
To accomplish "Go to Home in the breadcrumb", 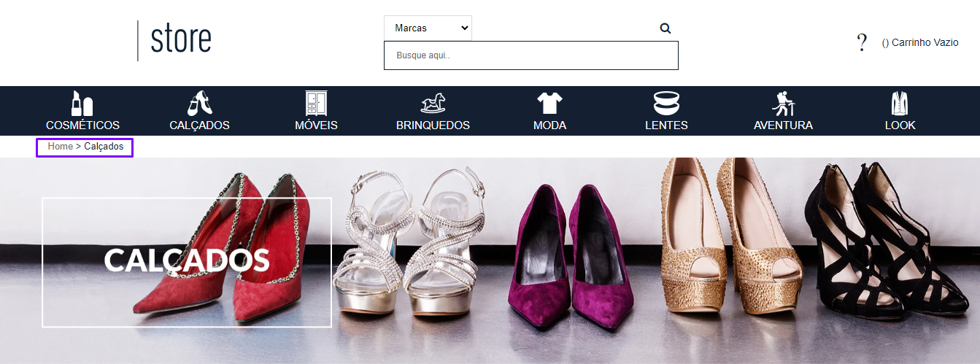I will coord(61,147).
